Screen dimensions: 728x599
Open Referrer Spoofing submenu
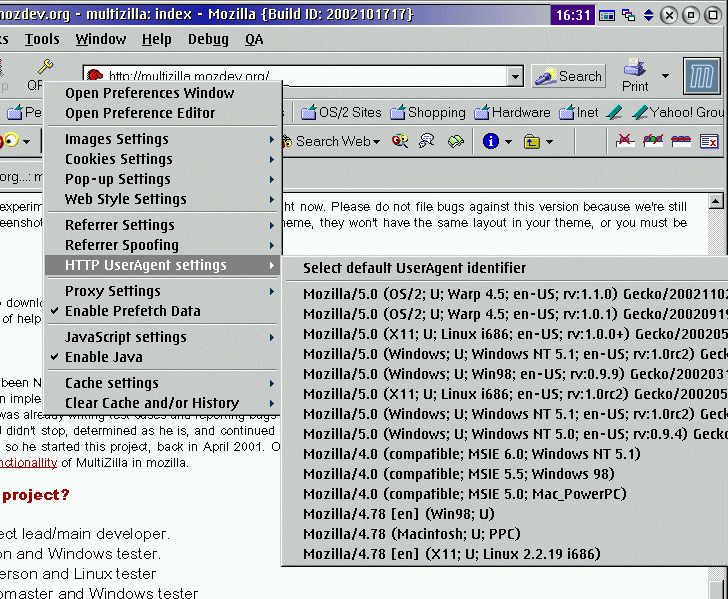(x=163, y=245)
